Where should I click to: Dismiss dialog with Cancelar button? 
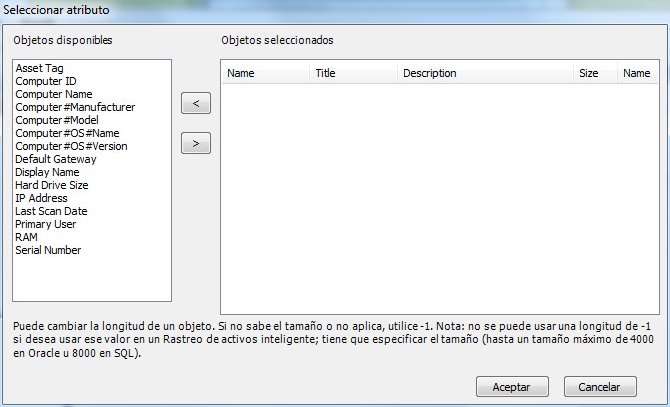(600, 387)
